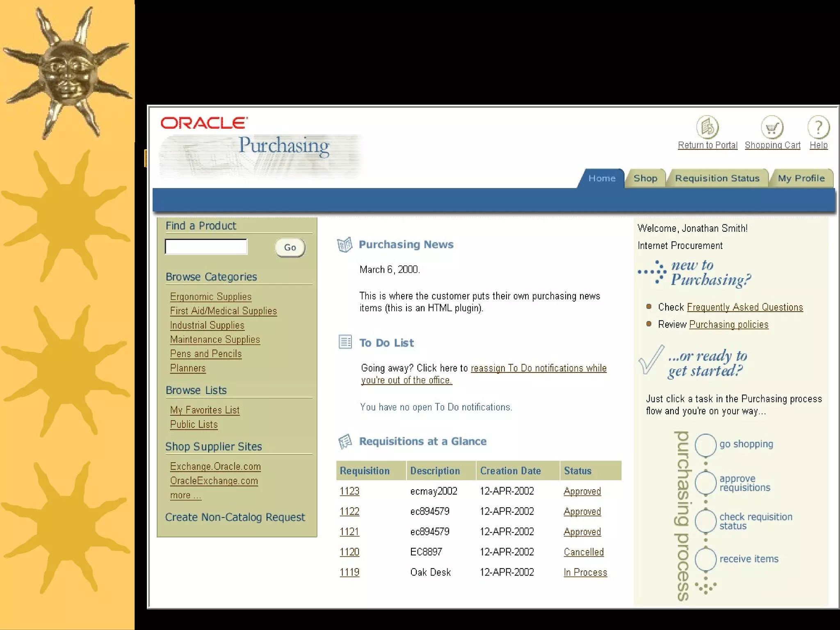The width and height of the screenshot is (840, 630).
Task: Click the receive items circle
Action: pyautogui.click(x=705, y=559)
